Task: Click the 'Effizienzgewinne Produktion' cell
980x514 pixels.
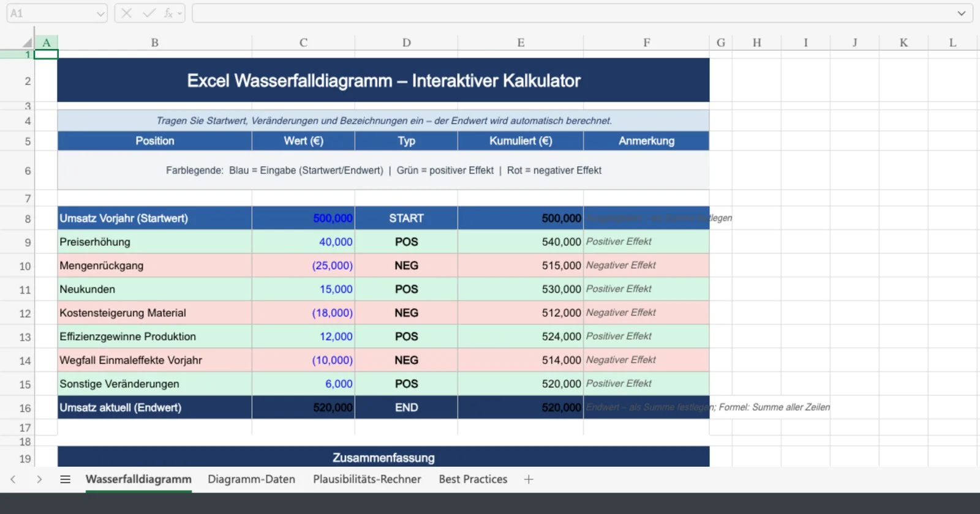Action: (x=155, y=337)
